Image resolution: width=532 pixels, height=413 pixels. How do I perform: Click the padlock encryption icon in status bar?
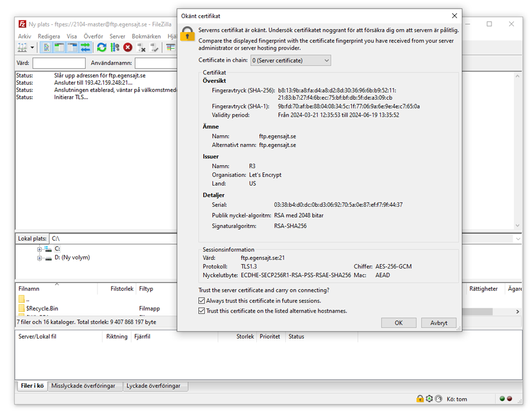click(x=420, y=399)
